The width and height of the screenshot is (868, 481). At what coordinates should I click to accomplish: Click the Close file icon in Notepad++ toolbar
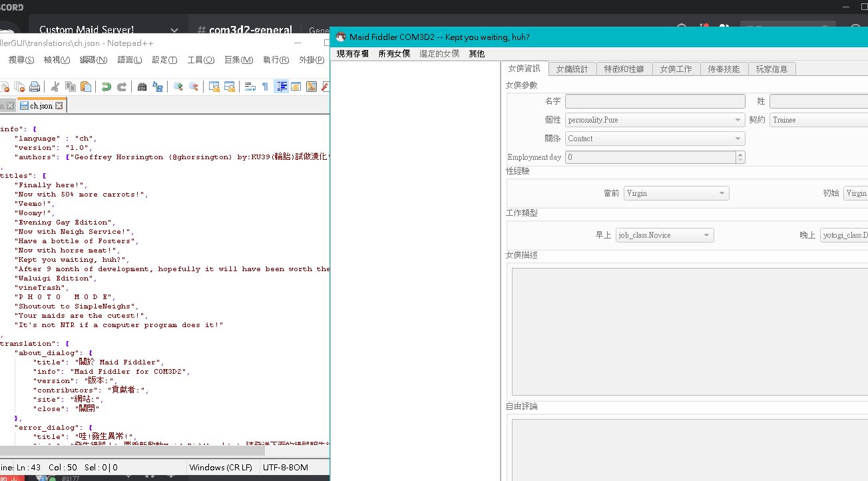(x=5, y=87)
